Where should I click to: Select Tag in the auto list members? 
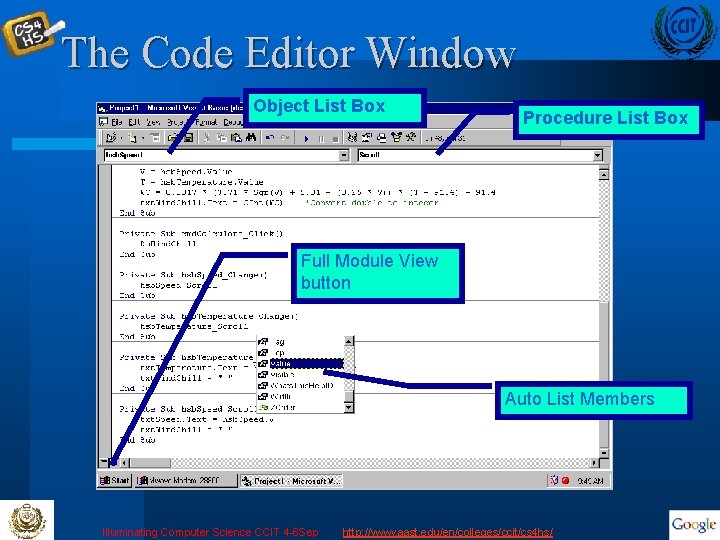[280, 342]
